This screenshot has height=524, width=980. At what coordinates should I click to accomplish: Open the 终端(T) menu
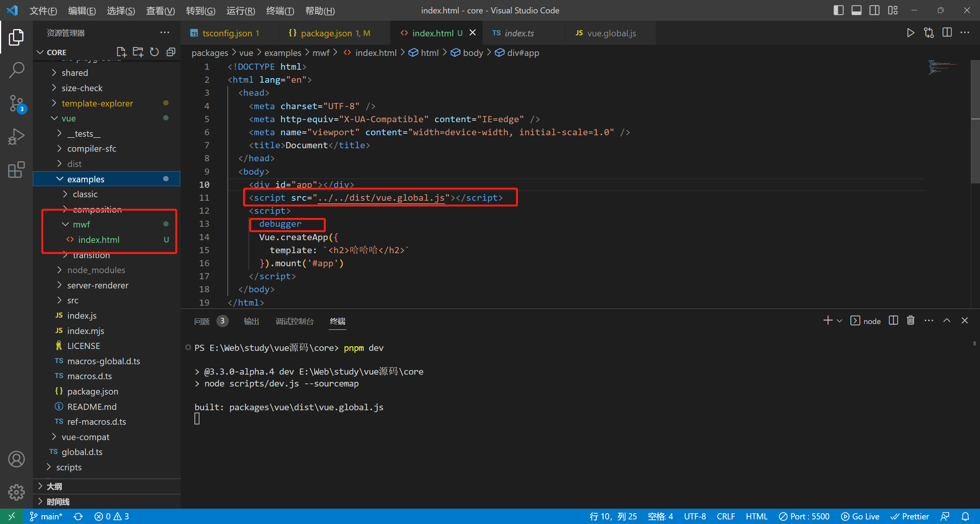click(280, 11)
